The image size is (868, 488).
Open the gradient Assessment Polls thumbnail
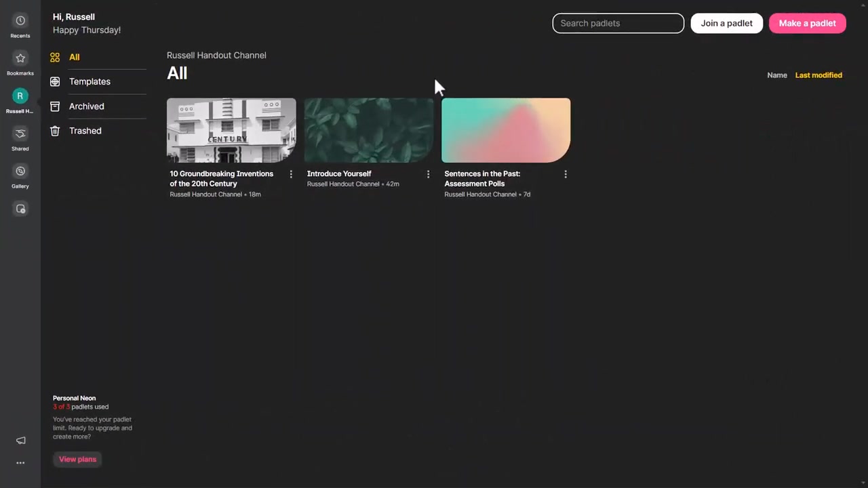[506, 130]
